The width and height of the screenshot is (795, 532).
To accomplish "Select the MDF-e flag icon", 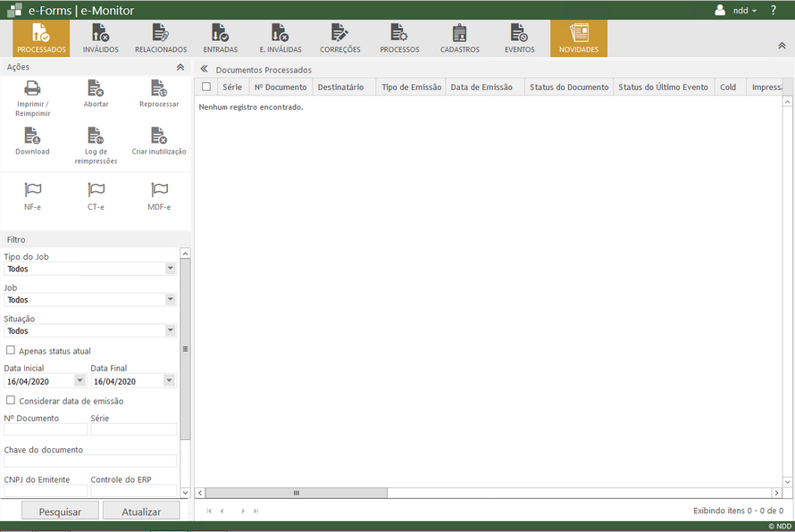I will tap(159, 190).
